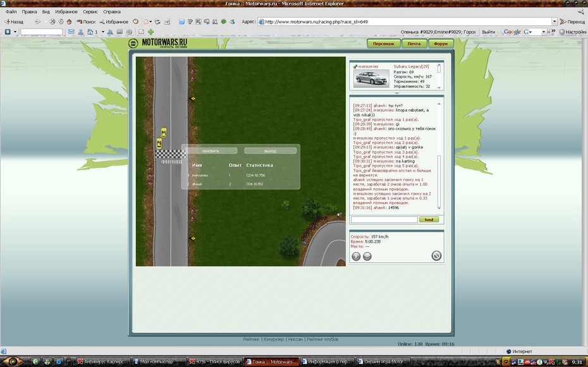Image resolution: width=588 pixels, height=367 pixels.
Task: Stop page loading with the red X icon
Action: click(x=52, y=21)
